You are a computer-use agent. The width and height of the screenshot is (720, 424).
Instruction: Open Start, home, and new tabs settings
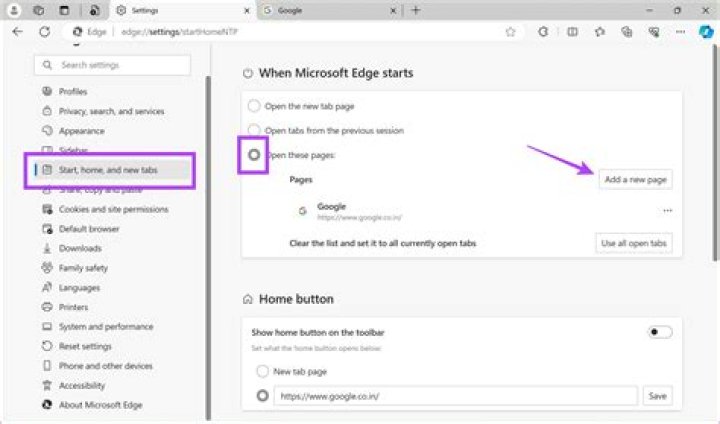(110, 170)
